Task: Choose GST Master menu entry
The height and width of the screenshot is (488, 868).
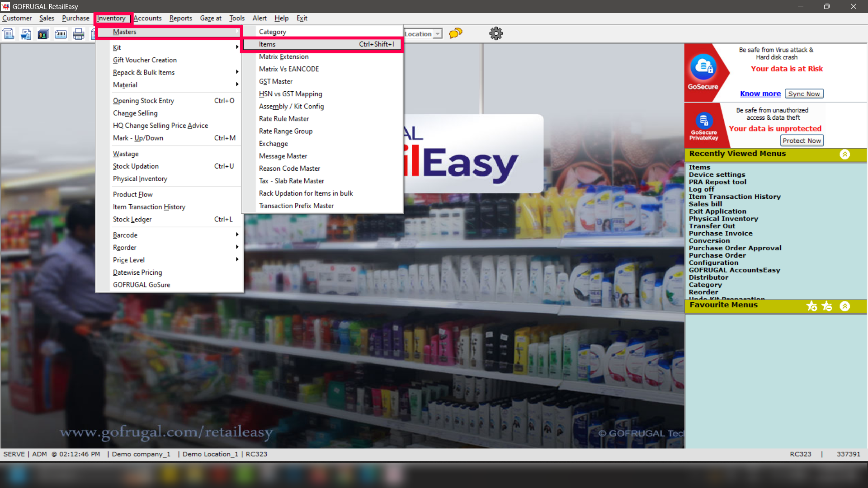Action: click(276, 81)
